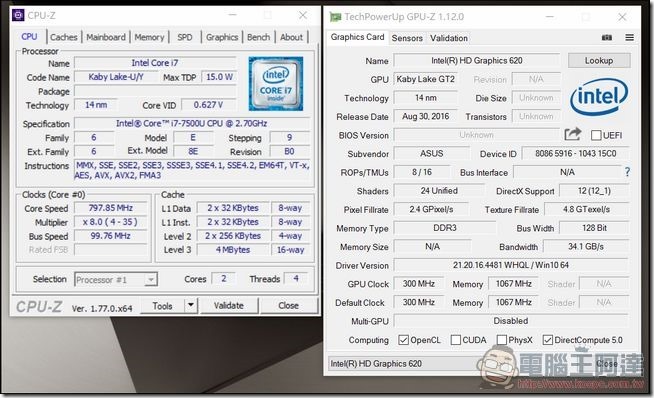Screen dimensions: 654x398
Task: Select the SPD tab
Action: pos(185,37)
